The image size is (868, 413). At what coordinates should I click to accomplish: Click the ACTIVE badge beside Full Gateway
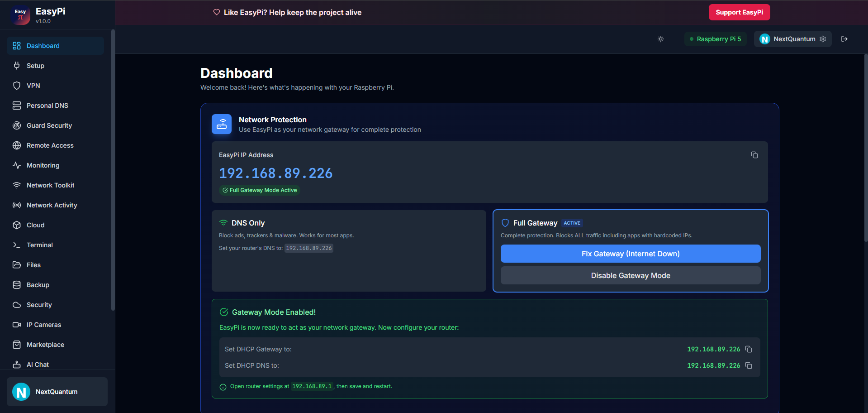572,223
